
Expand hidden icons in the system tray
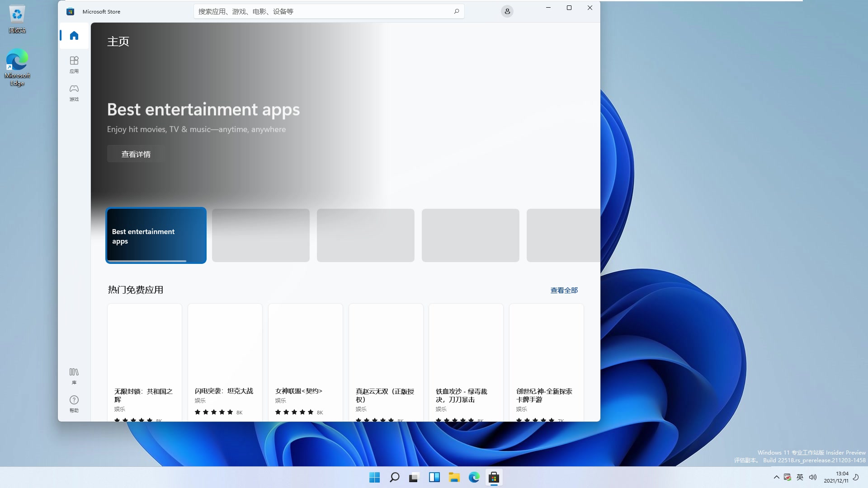(776, 477)
